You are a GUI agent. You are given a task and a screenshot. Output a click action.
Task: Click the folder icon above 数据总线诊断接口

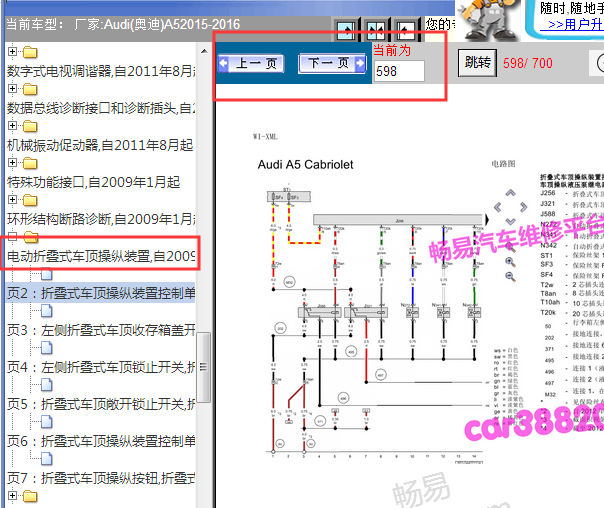click(30, 89)
